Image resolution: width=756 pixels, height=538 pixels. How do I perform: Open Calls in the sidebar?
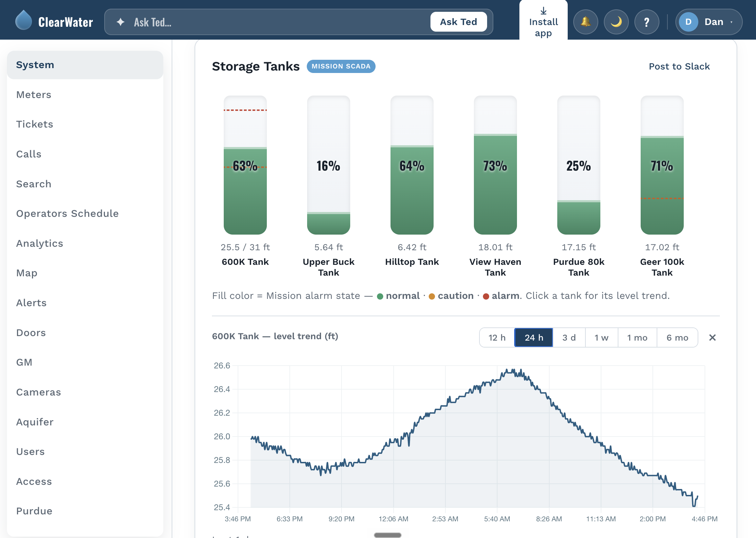[85, 154]
